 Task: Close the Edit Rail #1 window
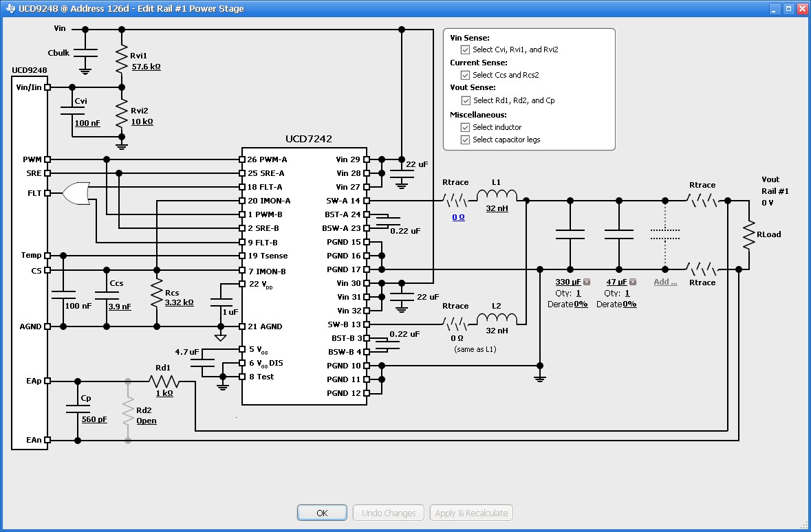pos(801,8)
